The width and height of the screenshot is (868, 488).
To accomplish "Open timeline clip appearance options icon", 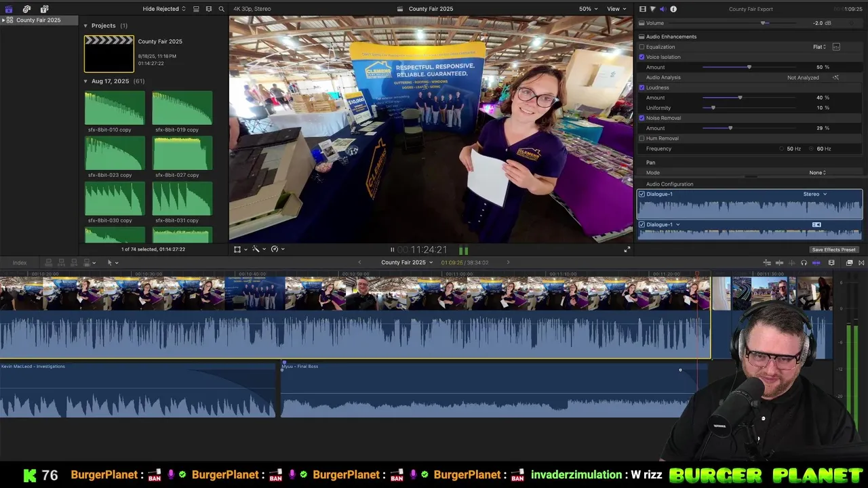I will coord(831,262).
